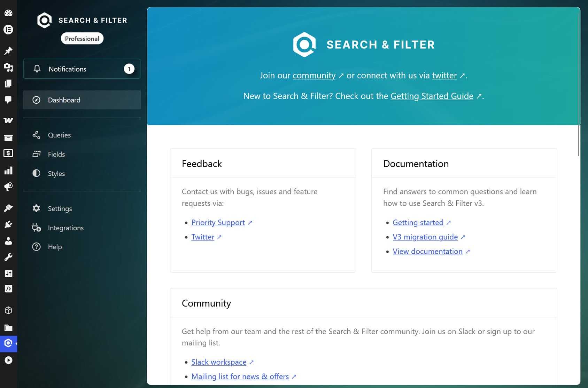Click the Search & Filter banner logo

364,45
